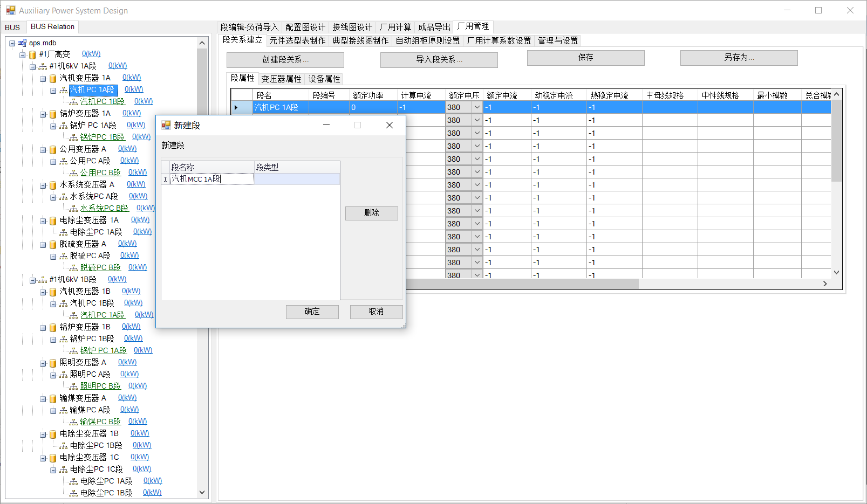The image size is (867, 504).
Task: Click the 导入段关系 button
Action: 439,59
